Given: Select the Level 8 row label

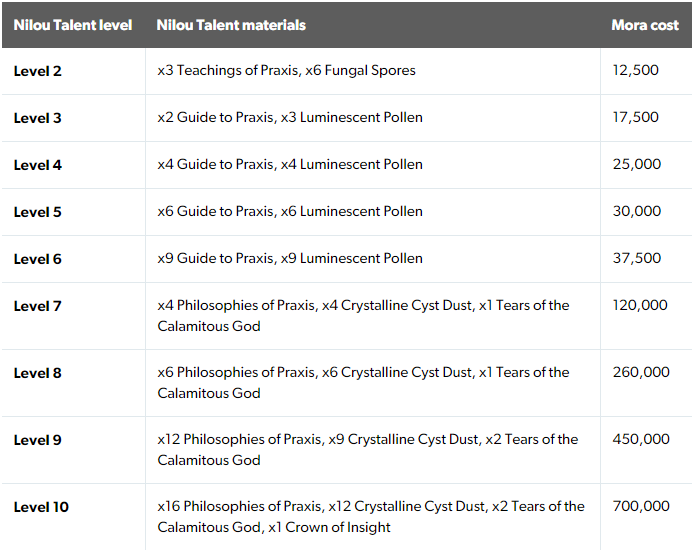Looking at the screenshot, I should coord(38,373).
